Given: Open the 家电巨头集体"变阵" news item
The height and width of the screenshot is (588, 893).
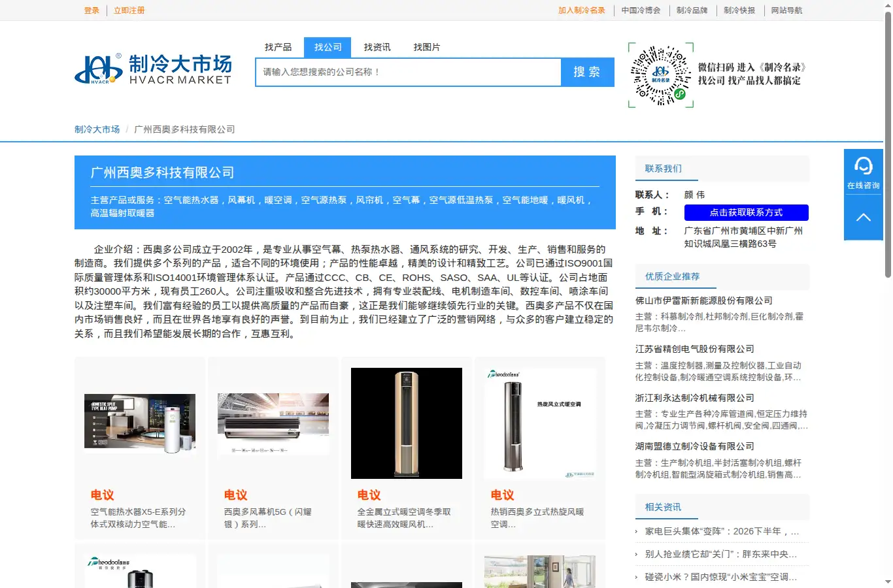Looking at the screenshot, I should click(722, 531).
